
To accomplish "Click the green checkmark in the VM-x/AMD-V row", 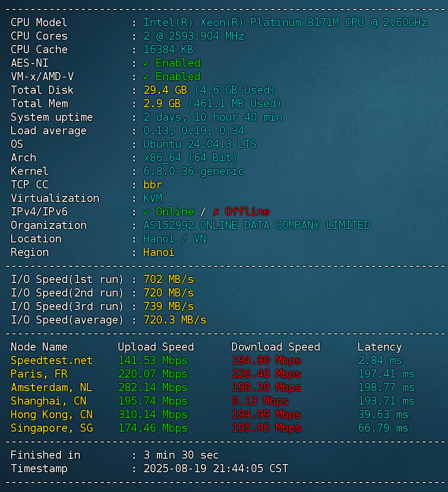I will tap(146, 77).
